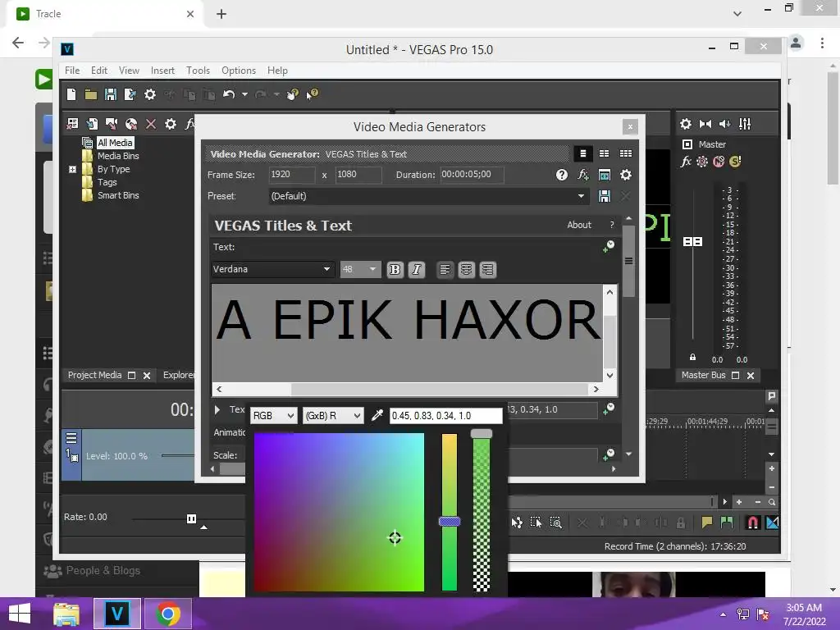This screenshot has width=840, height=630.
Task: Open the Edit menu
Action: pos(99,71)
